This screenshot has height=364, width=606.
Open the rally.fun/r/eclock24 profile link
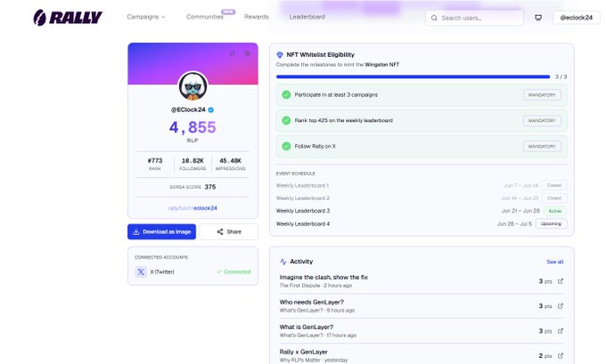coord(192,208)
